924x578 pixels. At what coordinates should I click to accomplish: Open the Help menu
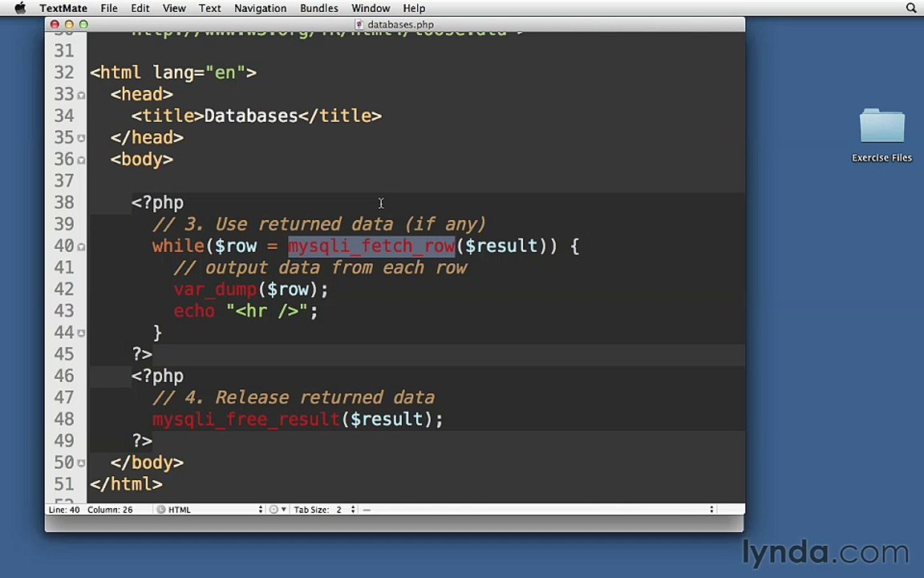414,8
